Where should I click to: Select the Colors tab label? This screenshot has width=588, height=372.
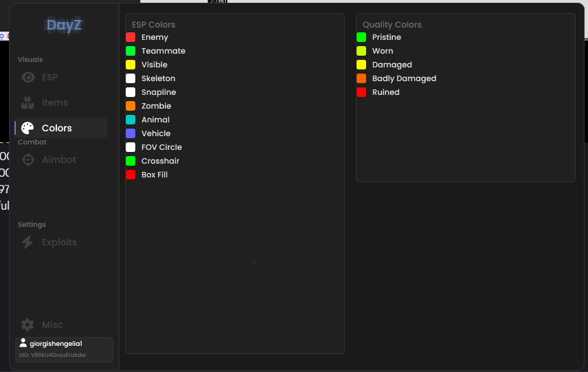pos(56,128)
